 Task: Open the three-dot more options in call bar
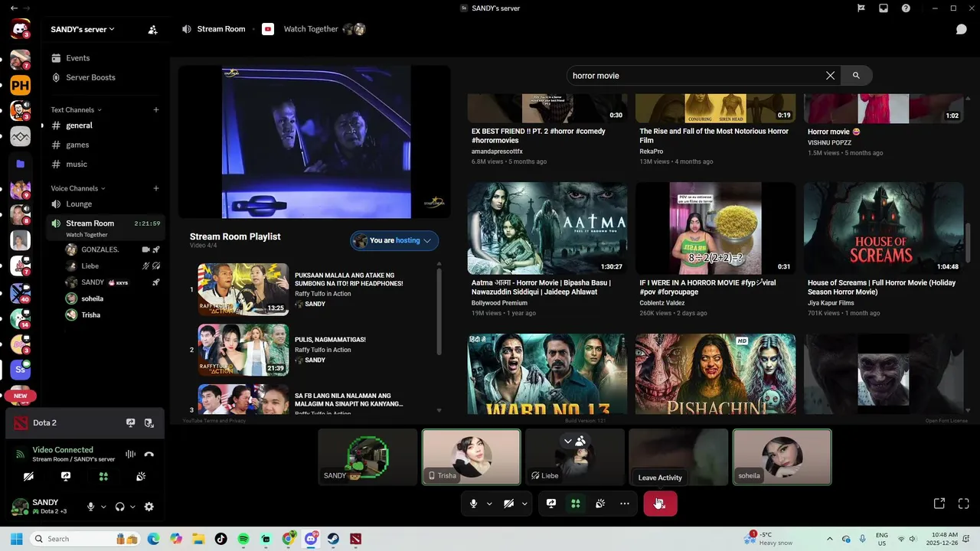[x=625, y=504]
